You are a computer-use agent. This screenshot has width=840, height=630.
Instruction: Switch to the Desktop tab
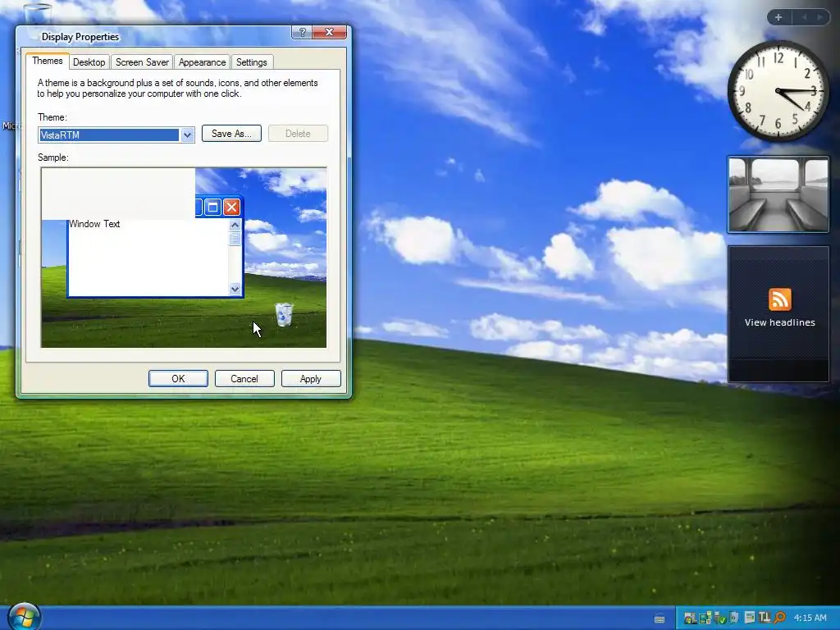(89, 62)
